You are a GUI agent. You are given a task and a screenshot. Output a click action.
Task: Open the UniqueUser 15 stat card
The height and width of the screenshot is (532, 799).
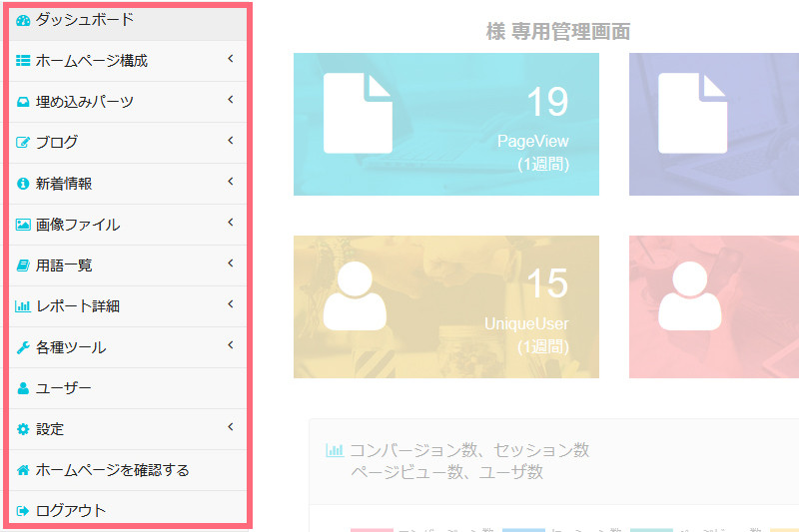point(446,306)
